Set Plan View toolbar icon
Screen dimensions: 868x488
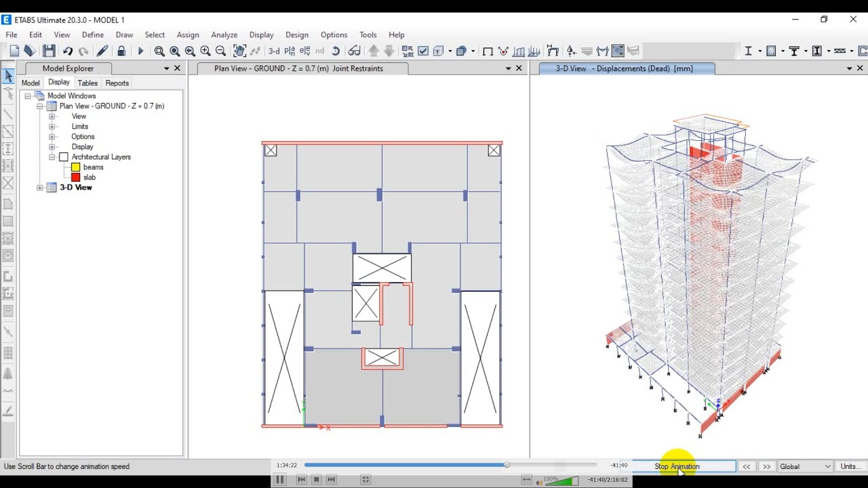click(290, 51)
